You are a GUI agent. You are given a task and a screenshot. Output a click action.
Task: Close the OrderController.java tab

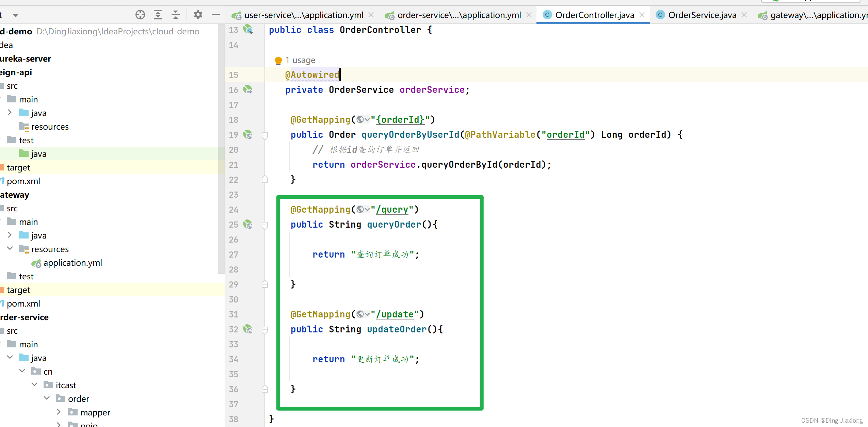coord(642,15)
